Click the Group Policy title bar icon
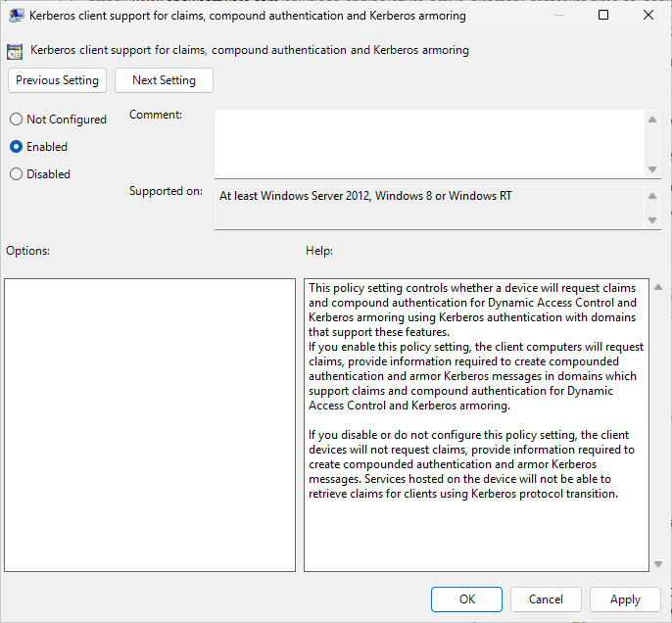Viewport: 672px width, 623px height. [x=16, y=16]
